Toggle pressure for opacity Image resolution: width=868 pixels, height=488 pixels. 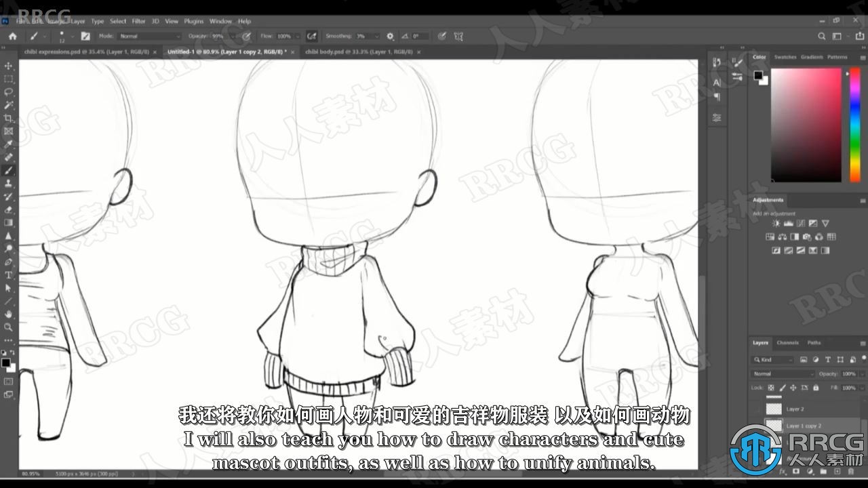tap(246, 36)
